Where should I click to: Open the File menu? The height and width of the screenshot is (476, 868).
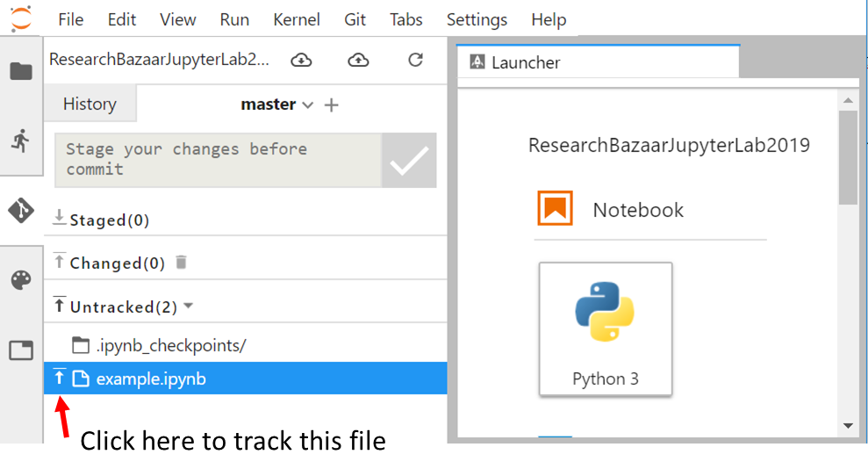coord(71,19)
